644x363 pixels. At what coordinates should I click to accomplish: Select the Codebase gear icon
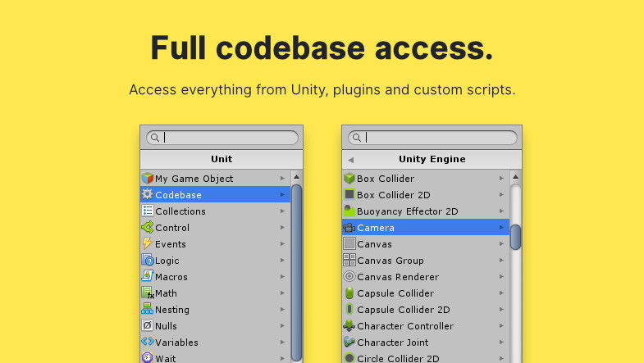coord(147,195)
